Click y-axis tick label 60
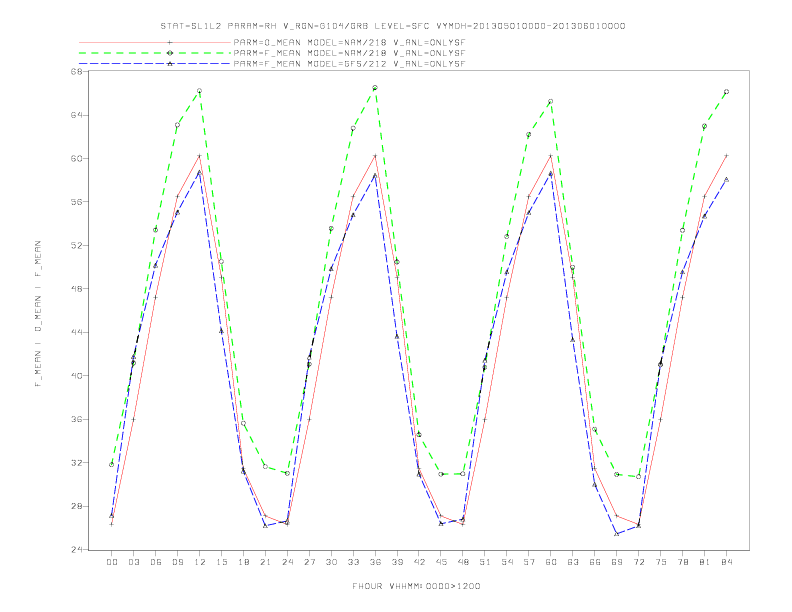792x612 pixels. pos(76,159)
